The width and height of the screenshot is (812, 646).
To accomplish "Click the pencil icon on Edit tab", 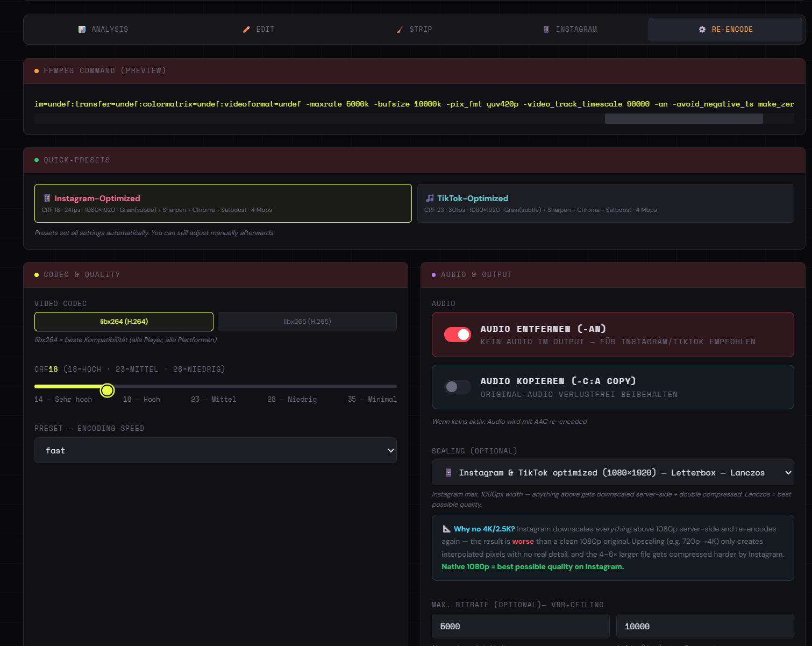I will (246, 30).
